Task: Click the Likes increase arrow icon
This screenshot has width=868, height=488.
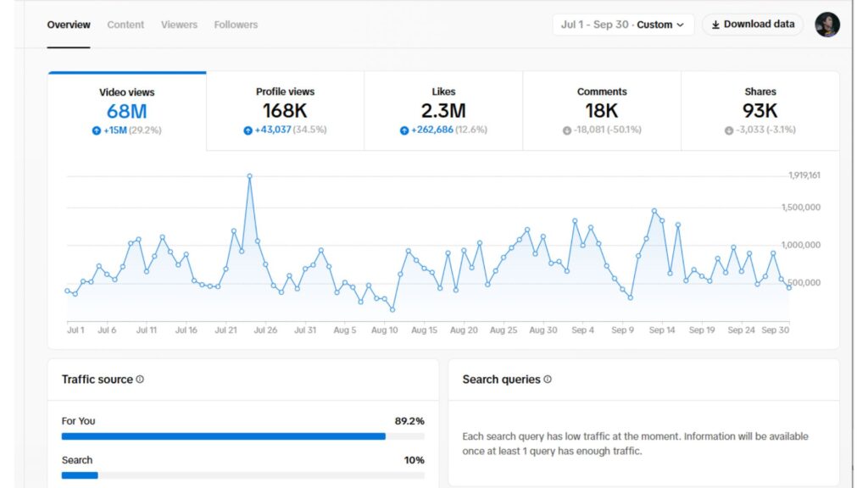Action: 404,130
